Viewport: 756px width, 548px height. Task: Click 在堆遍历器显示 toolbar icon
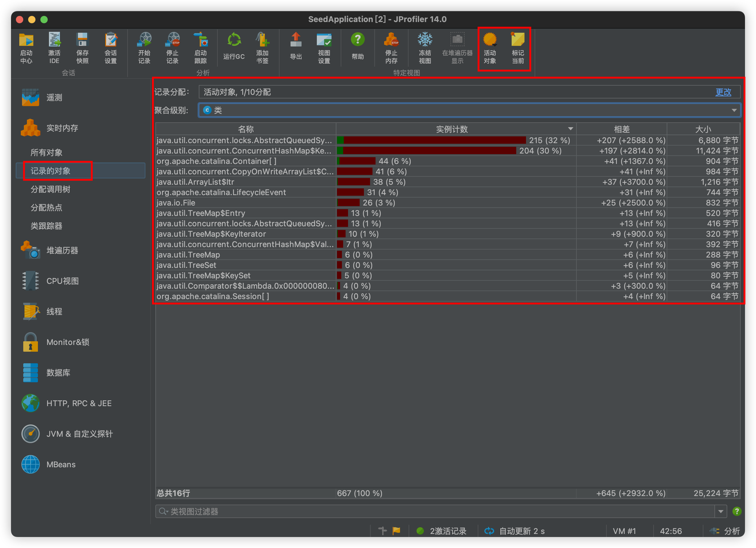click(x=457, y=48)
